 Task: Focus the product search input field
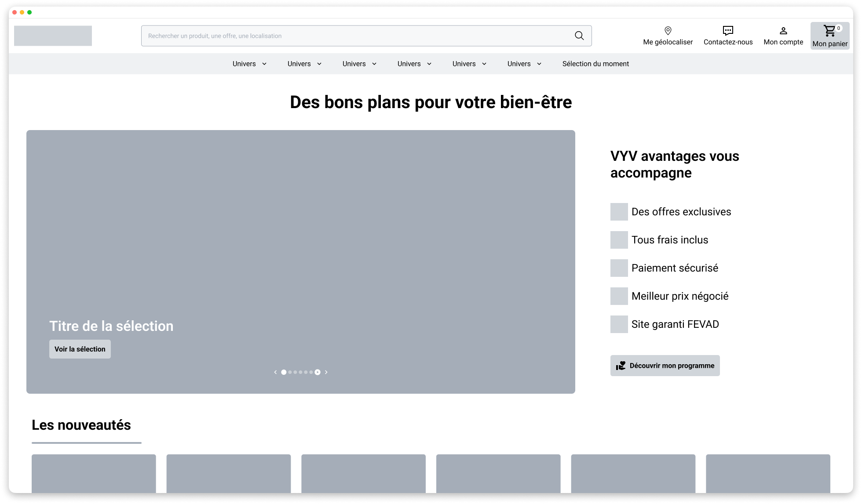356,36
